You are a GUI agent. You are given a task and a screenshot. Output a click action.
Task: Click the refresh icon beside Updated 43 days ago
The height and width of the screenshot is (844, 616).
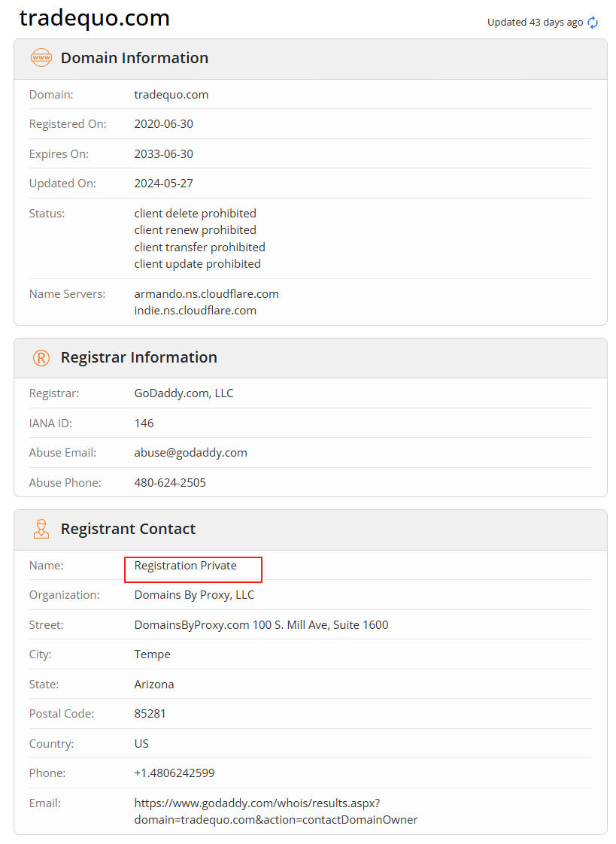click(593, 23)
